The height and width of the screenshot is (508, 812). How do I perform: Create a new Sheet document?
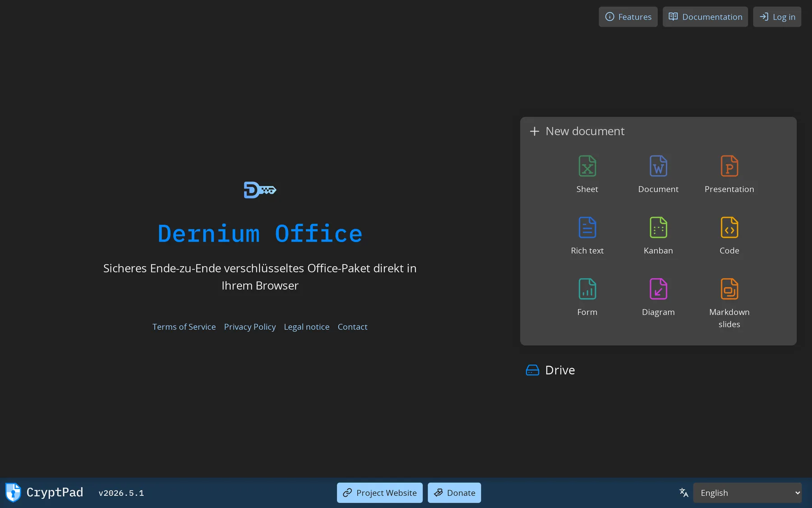[x=587, y=174]
